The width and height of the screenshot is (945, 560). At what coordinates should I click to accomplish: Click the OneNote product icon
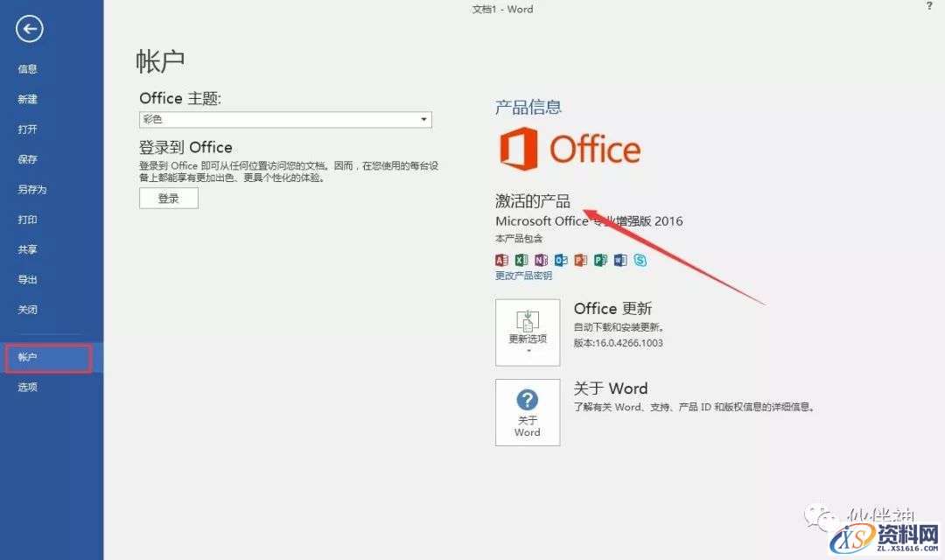point(541,260)
